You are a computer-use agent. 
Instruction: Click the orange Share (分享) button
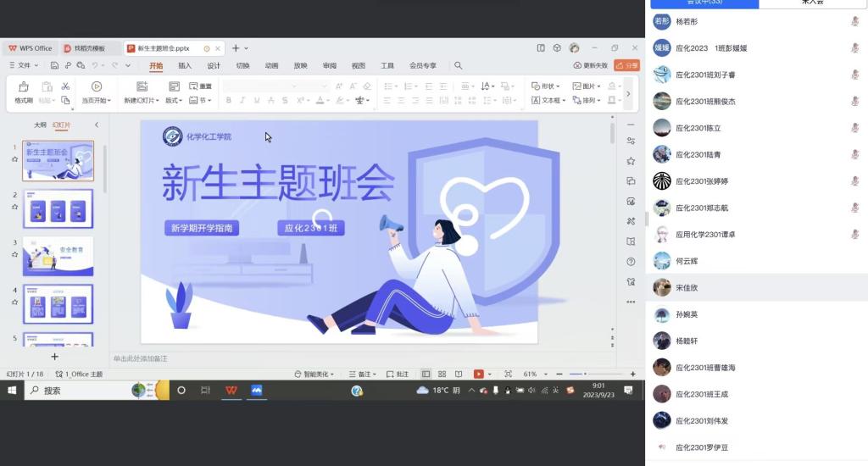pyautogui.click(x=627, y=65)
